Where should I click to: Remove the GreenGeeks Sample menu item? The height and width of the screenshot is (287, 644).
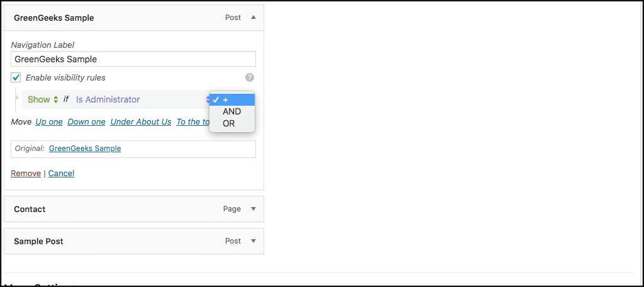tap(26, 174)
